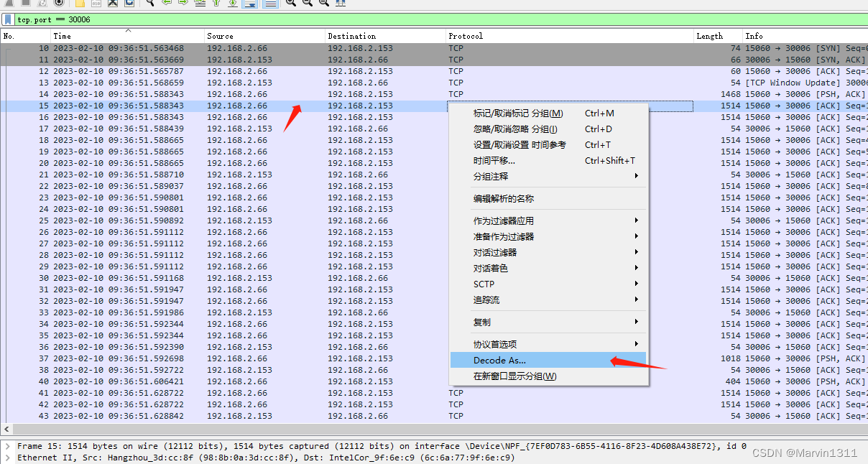This screenshot has width=868, height=464.
Task: Expand the 对话着色 submenu
Action: tap(548, 268)
